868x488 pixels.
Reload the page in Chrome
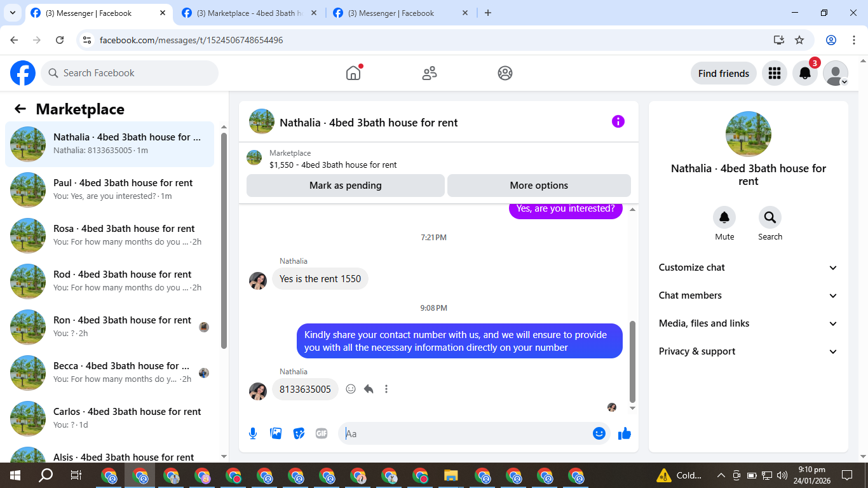tap(60, 40)
